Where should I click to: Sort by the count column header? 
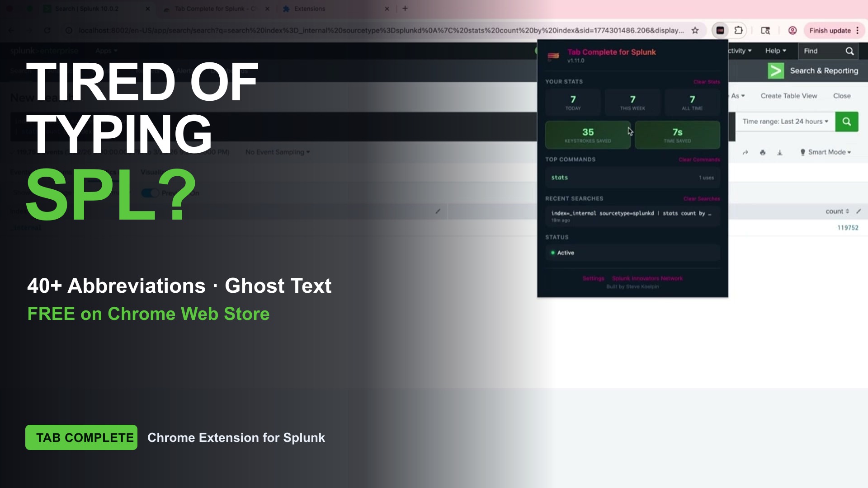[837, 211]
